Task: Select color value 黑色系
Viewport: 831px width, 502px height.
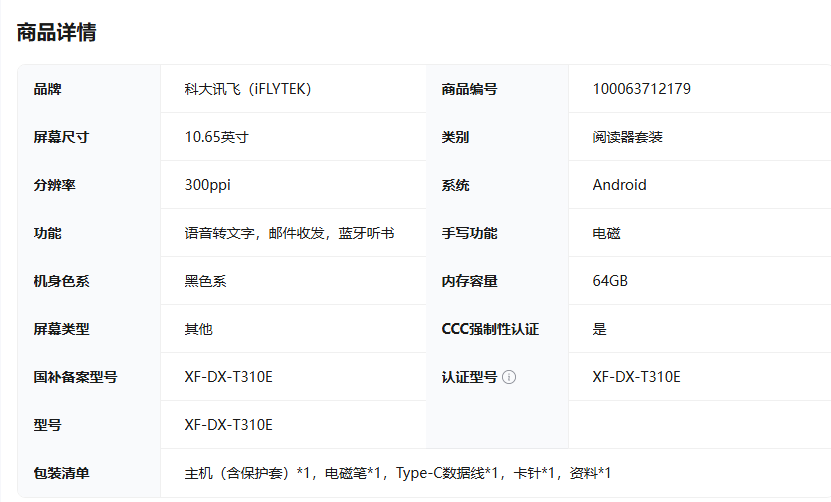Action: 205,281
